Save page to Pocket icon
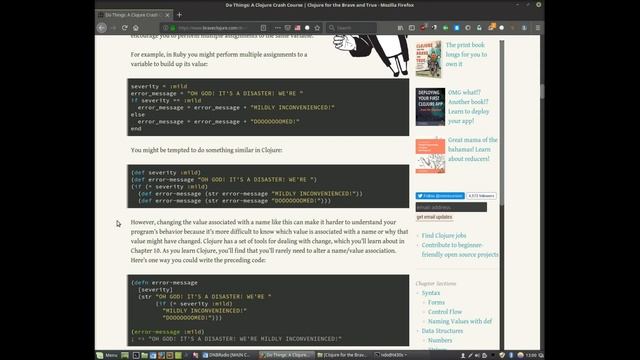This screenshot has width=640, height=360. pos(288,28)
